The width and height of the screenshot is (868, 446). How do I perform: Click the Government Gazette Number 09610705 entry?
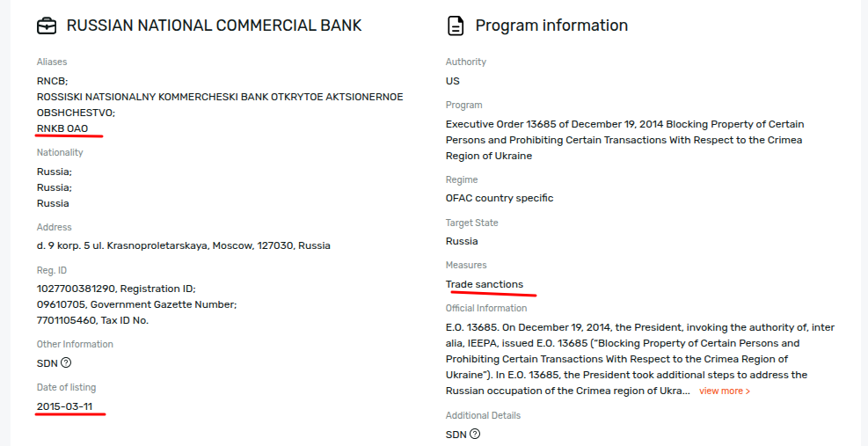(136, 304)
